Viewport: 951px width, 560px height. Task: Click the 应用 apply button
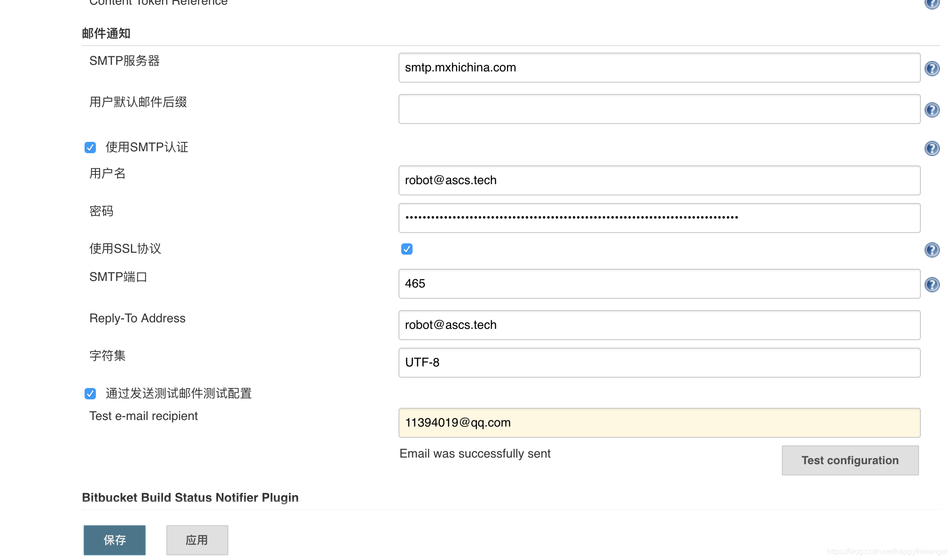coord(197,540)
